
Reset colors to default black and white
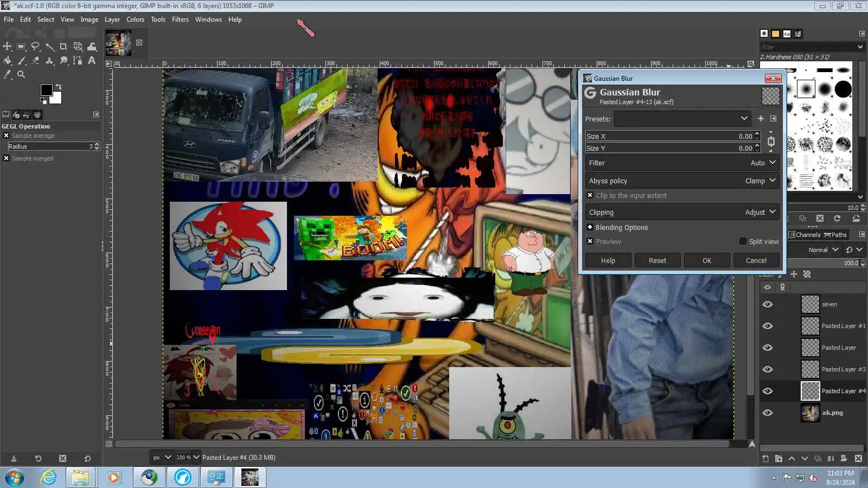[x=43, y=100]
